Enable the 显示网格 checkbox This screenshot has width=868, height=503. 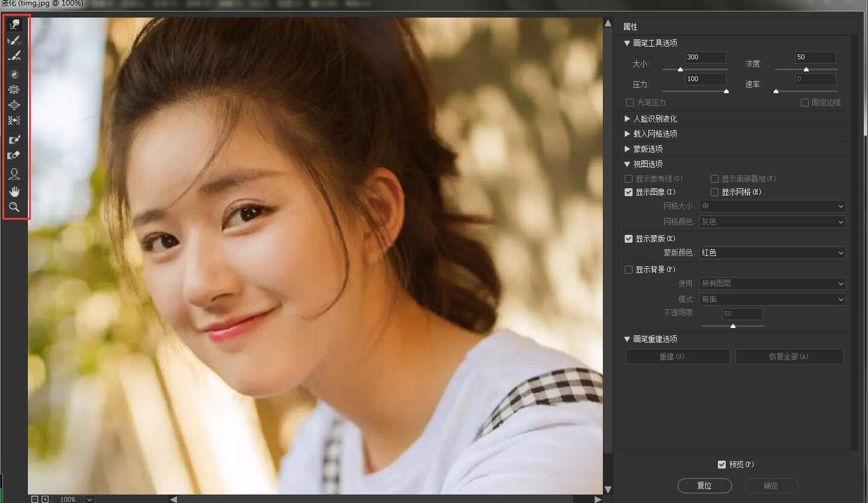(714, 192)
